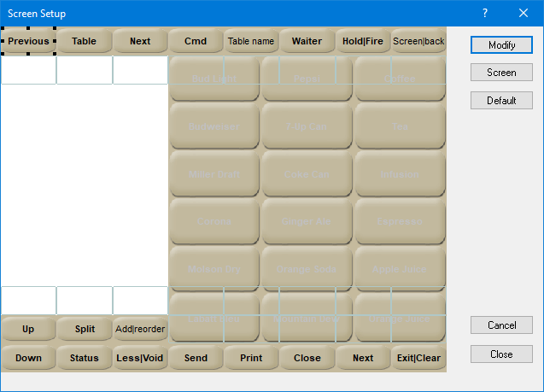The width and height of the screenshot is (544, 392).
Task: Select the Previous button
Action: click(29, 41)
